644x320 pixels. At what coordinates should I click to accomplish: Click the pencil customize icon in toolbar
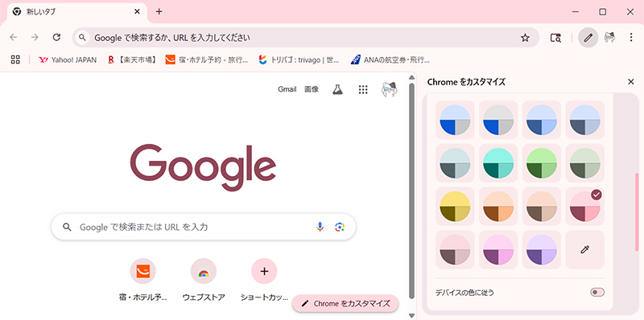(x=588, y=38)
